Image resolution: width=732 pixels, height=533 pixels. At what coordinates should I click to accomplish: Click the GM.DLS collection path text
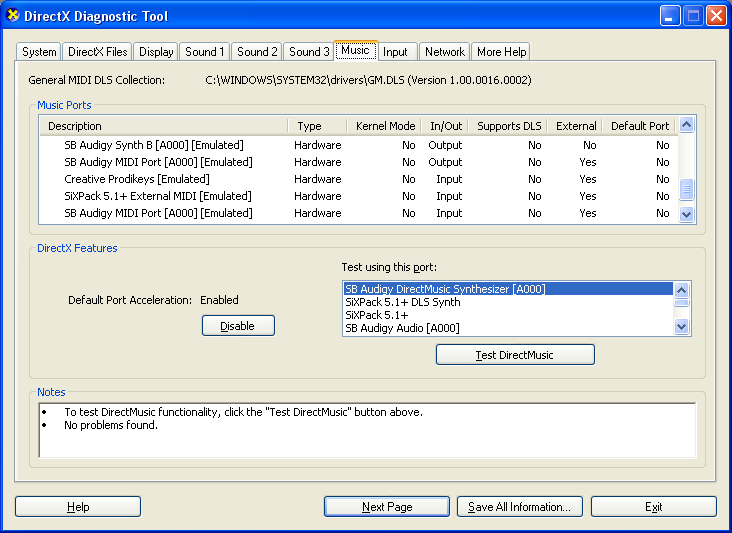tap(368, 80)
